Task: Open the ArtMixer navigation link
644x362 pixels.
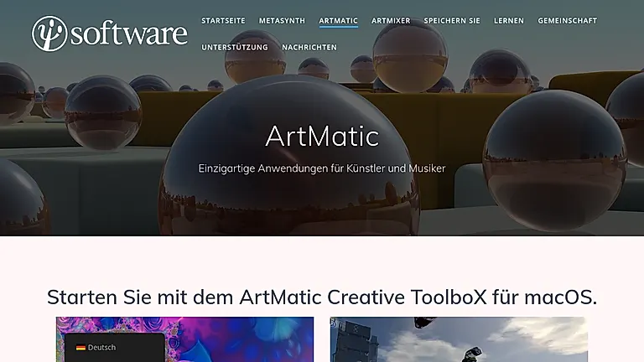Action: coord(391,20)
